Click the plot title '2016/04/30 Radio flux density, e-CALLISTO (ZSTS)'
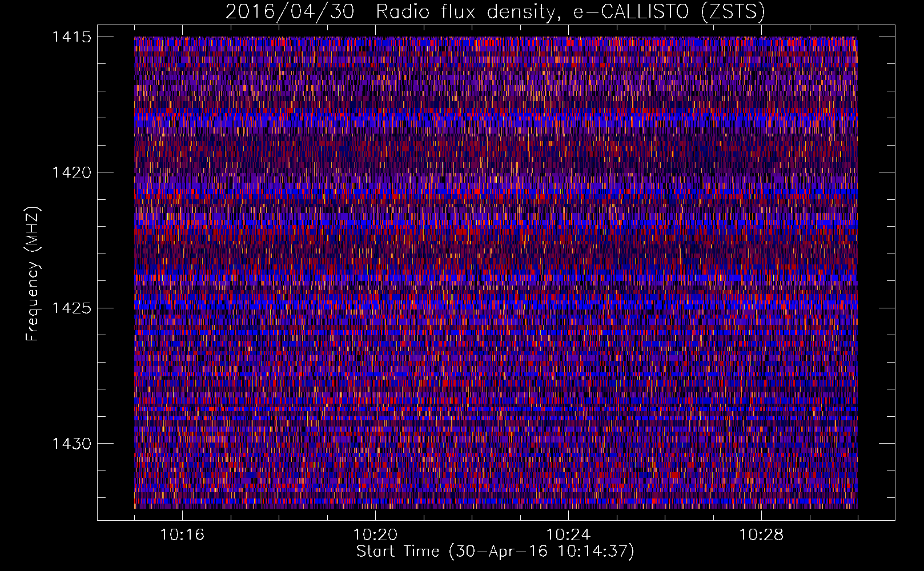Viewport: 924px width, 571px height. point(495,12)
